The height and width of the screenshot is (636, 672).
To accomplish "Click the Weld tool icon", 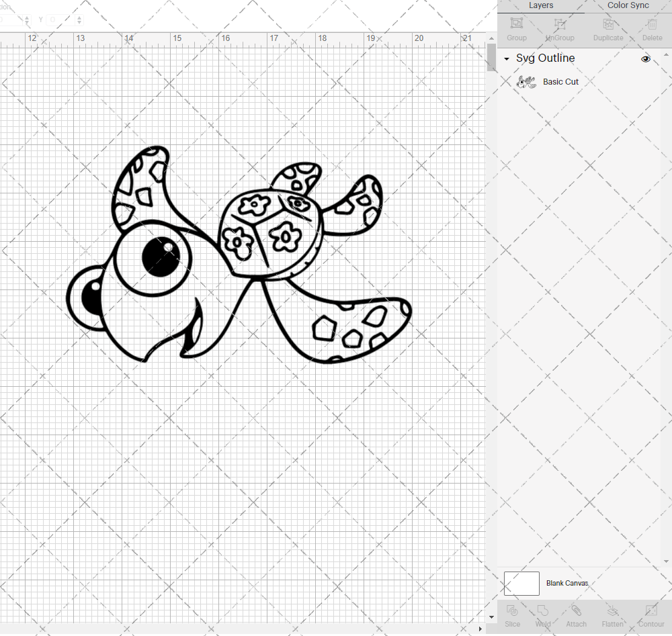I will click(543, 610).
